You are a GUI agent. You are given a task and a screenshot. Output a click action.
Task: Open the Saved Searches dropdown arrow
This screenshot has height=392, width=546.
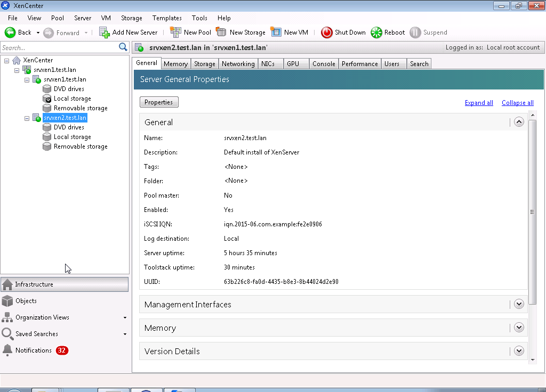click(x=125, y=334)
